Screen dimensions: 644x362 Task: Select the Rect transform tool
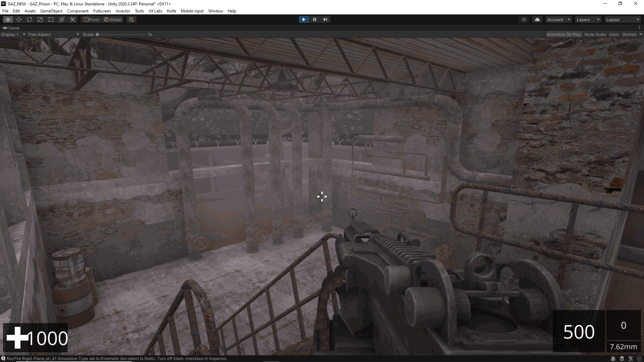(51, 19)
